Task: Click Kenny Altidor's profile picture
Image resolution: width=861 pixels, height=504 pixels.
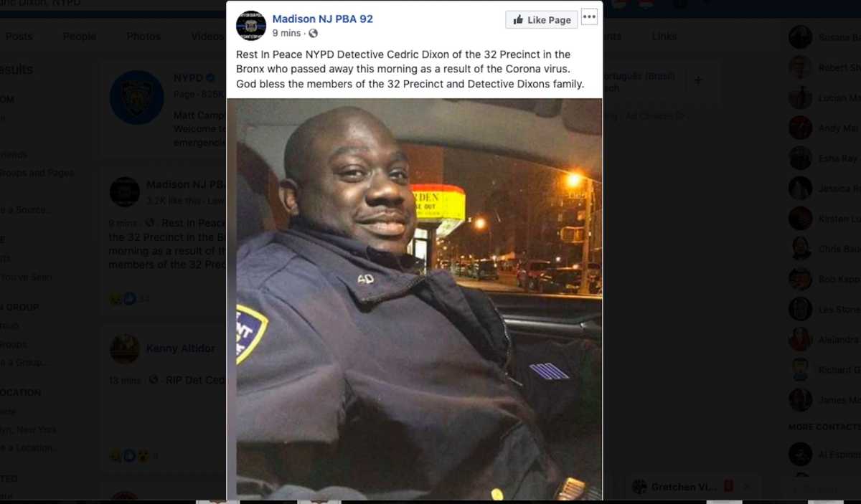Action: click(125, 349)
